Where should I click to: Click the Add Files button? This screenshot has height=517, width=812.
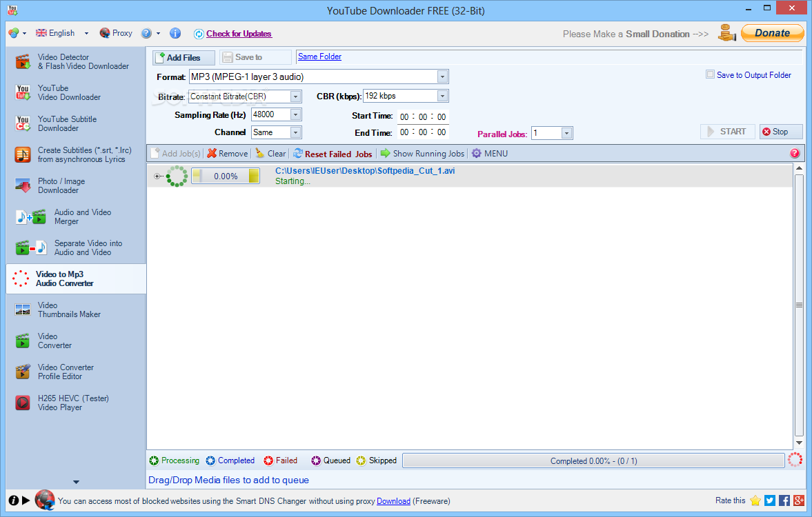184,57
